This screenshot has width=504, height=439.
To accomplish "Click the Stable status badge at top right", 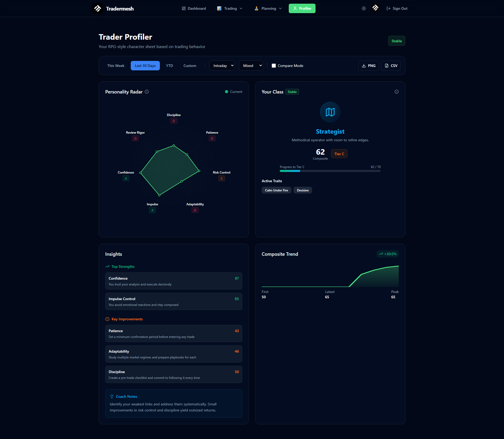I will (x=397, y=41).
